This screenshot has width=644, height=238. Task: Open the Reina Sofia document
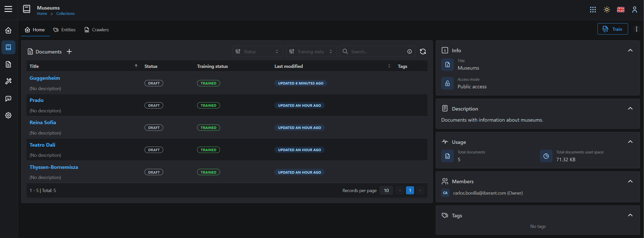coord(43,122)
